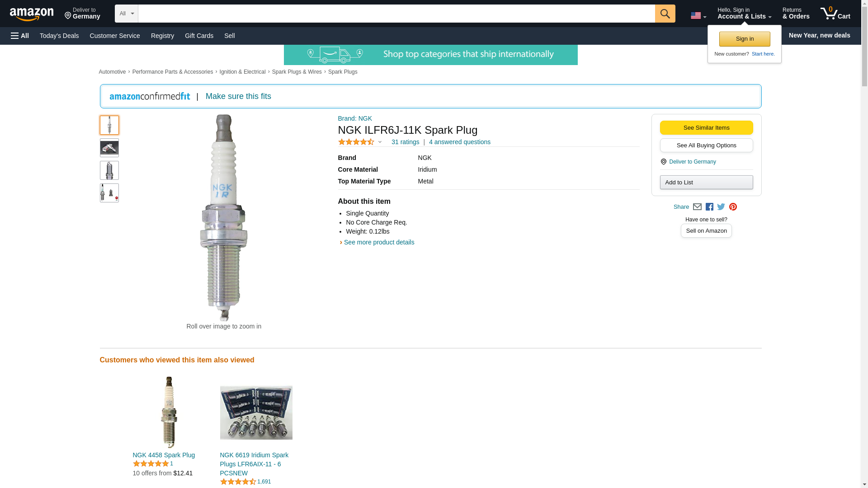This screenshot has height=488, width=868.
Task: Expand the All search category dropdown
Action: (x=126, y=14)
